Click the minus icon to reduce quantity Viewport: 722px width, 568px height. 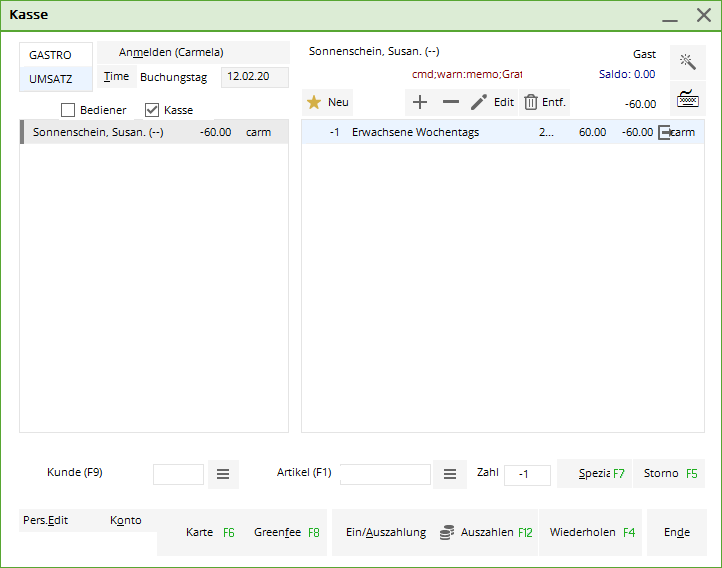pyautogui.click(x=450, y=102)
